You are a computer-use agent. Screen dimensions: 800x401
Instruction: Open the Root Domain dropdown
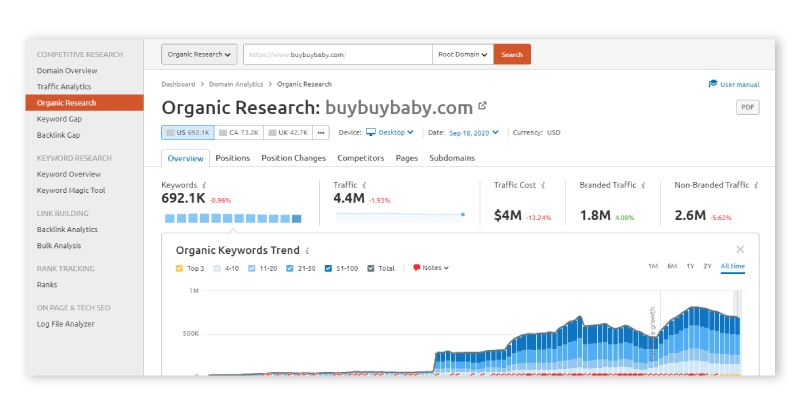[x=463, y=54]
